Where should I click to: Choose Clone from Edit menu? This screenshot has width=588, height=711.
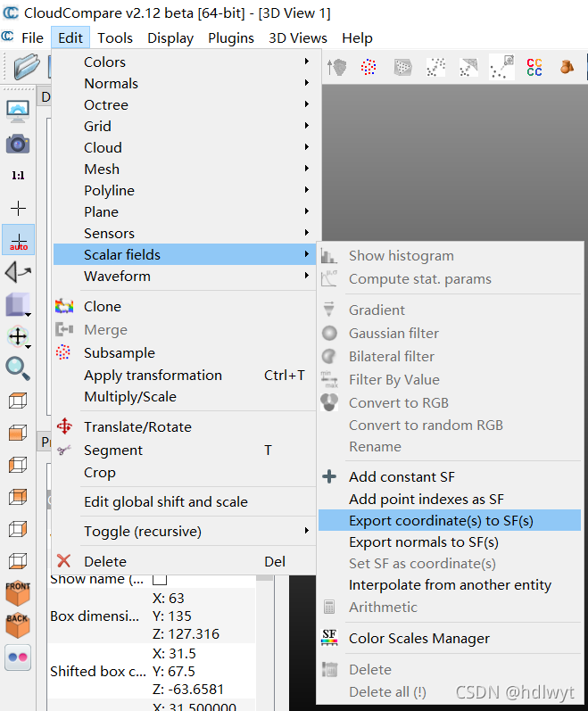point(184,307)
